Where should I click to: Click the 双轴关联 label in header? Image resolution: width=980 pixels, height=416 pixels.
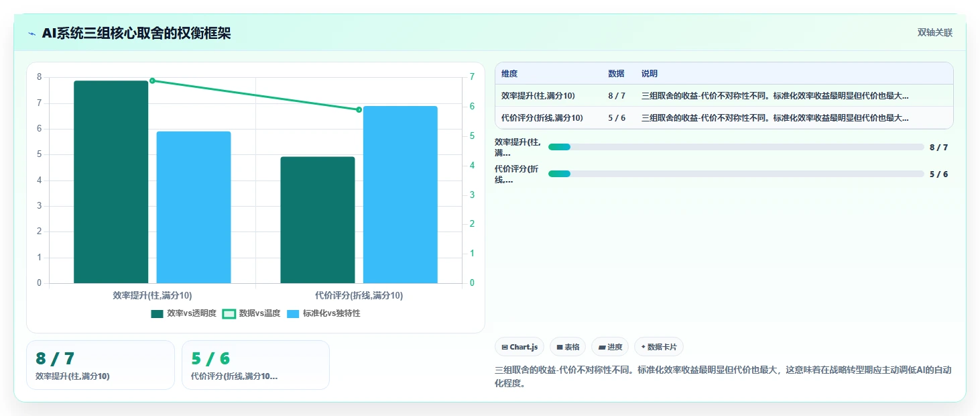point(934,33)
